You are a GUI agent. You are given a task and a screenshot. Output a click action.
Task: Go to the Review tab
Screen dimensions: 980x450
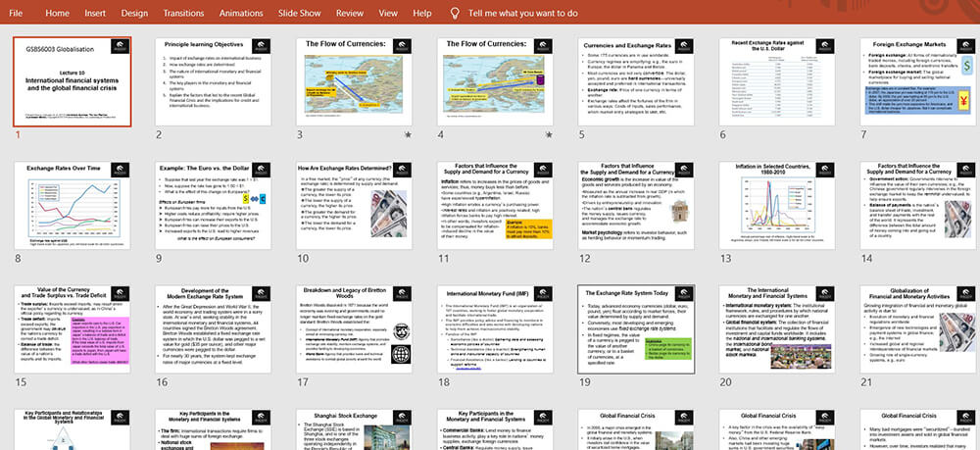[350, 13]
